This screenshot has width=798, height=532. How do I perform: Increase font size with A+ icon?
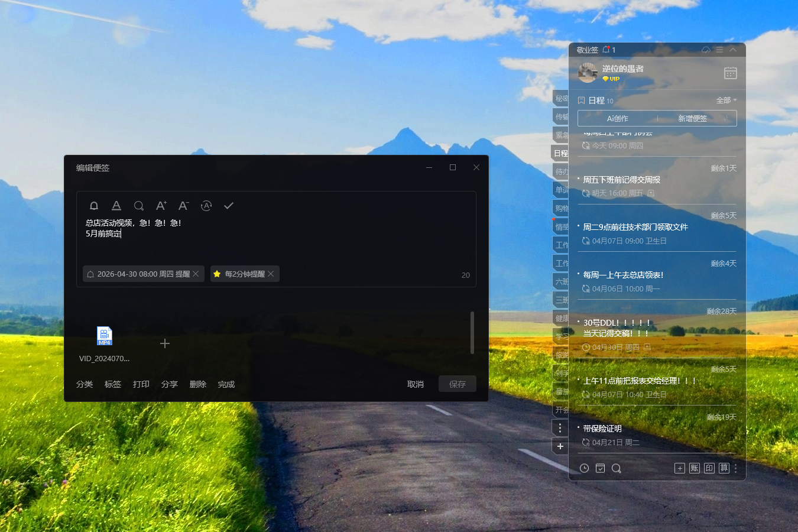tap(161, 206)
